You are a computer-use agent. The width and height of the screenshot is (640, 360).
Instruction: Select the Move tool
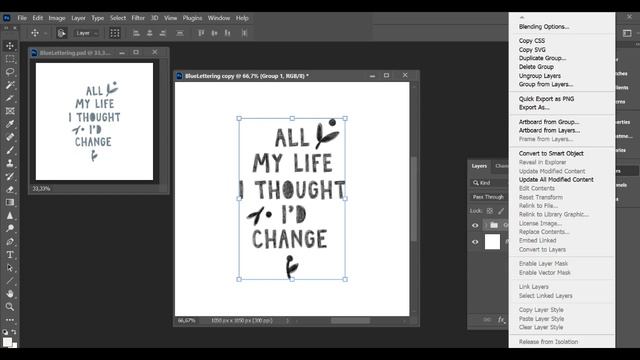pos(10,46)
